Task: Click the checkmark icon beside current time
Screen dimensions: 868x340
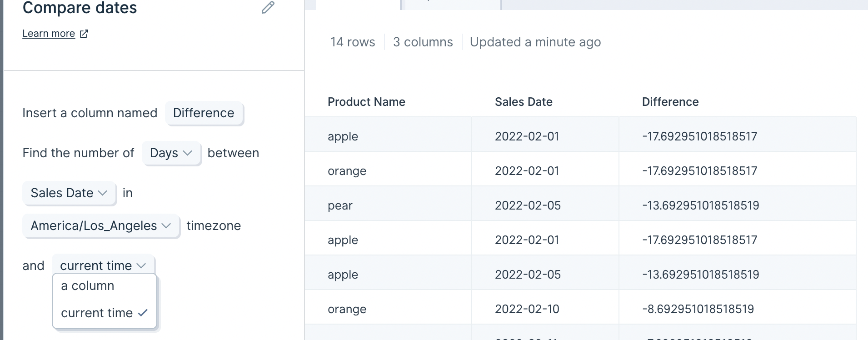Action: click(x=143, y=313)
